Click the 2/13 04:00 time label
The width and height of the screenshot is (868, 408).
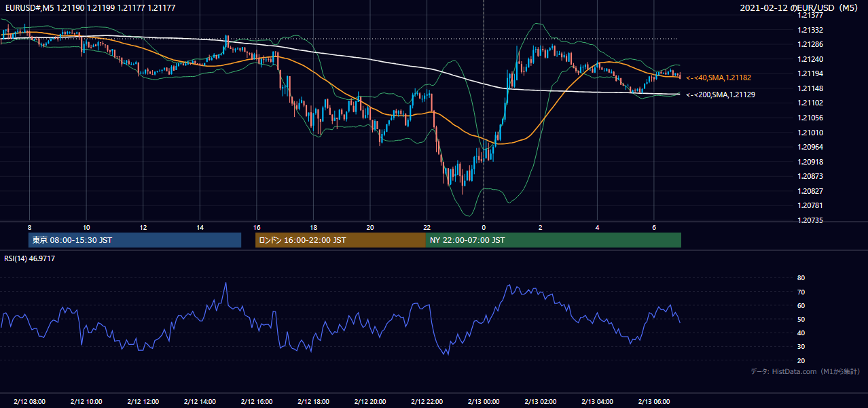597,402
